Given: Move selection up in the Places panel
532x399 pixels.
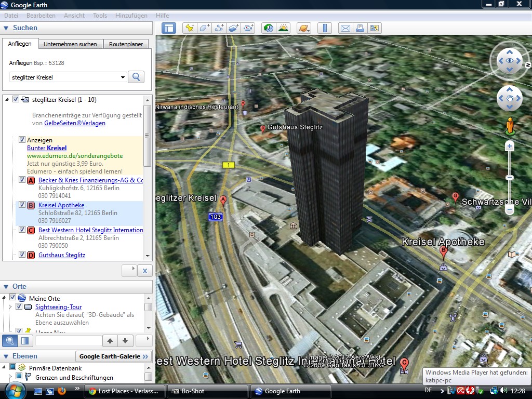Looking at the screenshot, I should click(110, 341).
